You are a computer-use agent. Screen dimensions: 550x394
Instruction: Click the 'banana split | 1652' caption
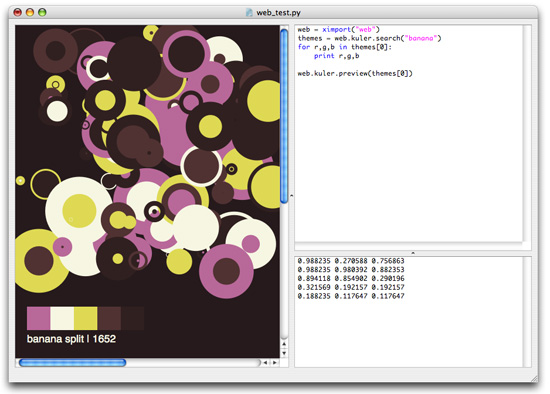pyautogui.click(x=71, y=339)
